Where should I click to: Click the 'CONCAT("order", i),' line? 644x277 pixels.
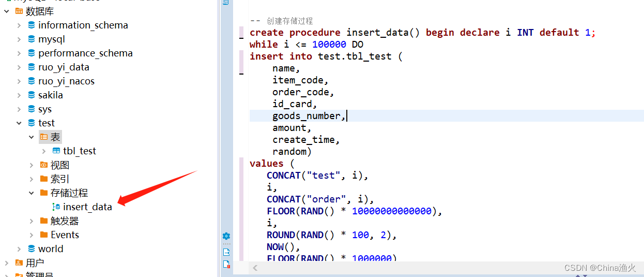[x=320, y=199]
